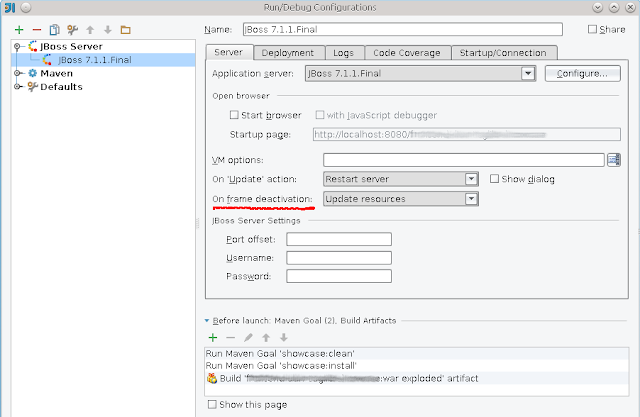Open the VM options expand editor icon
640x417 pixels.
click(x=613, y=160)
